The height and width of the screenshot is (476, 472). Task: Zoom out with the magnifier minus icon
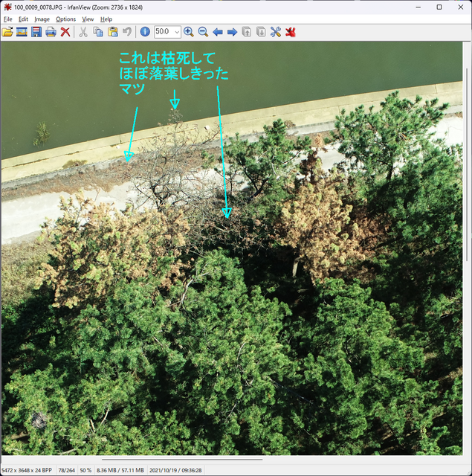coord(203,32)
